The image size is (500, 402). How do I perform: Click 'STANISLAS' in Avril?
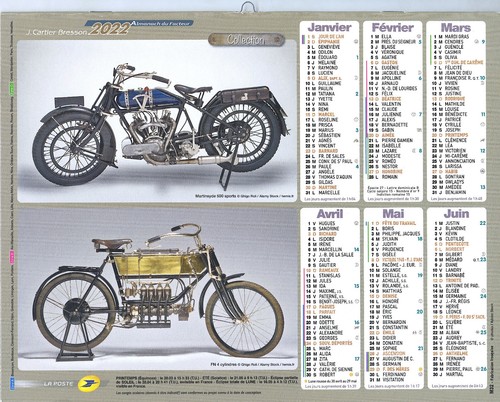330,276
